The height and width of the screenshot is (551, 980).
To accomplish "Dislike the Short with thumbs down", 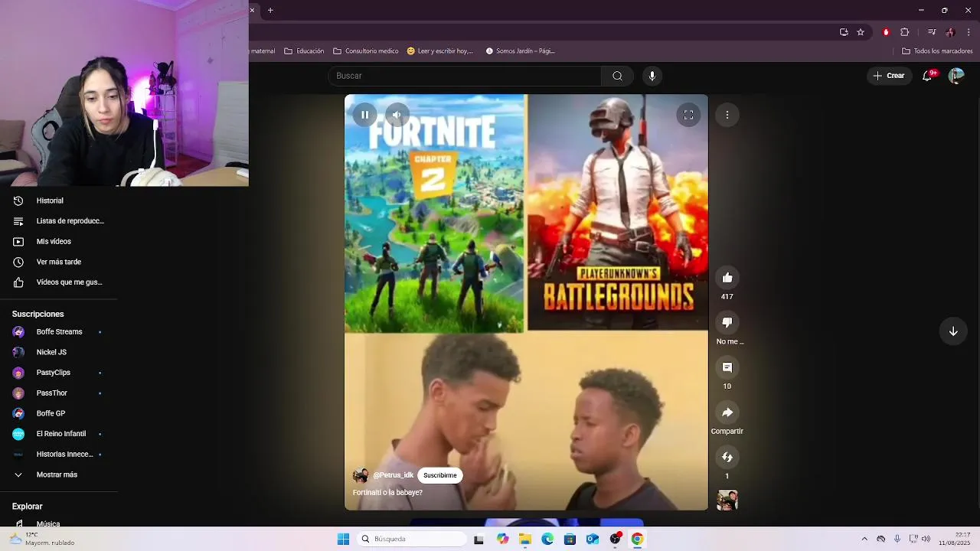I will [727, 322].
